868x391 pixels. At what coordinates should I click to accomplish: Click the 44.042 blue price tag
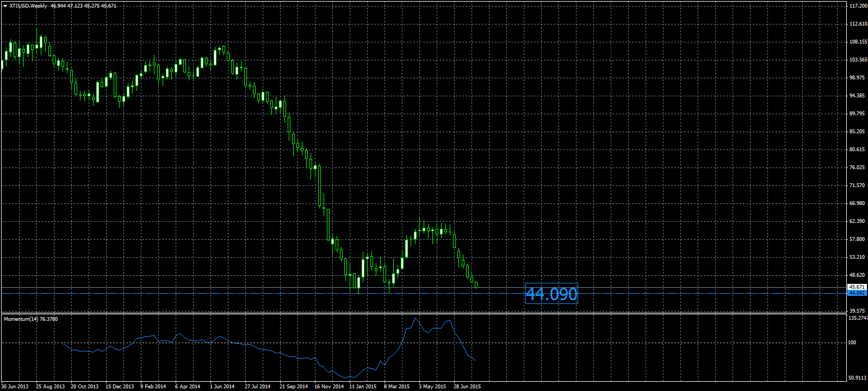coord(857,293)
